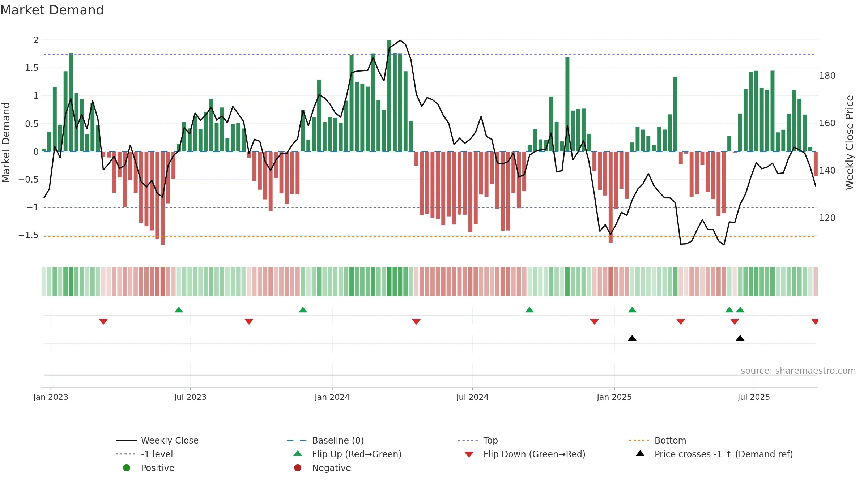Click the Jul 2023 x-axis label
868x488 pixels.
[190, 397]
